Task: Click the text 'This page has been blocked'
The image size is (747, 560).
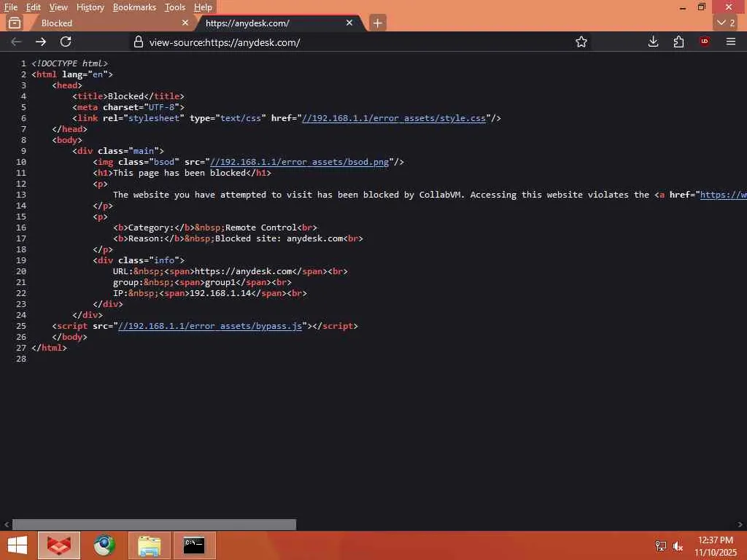Action: pos(179,173)
